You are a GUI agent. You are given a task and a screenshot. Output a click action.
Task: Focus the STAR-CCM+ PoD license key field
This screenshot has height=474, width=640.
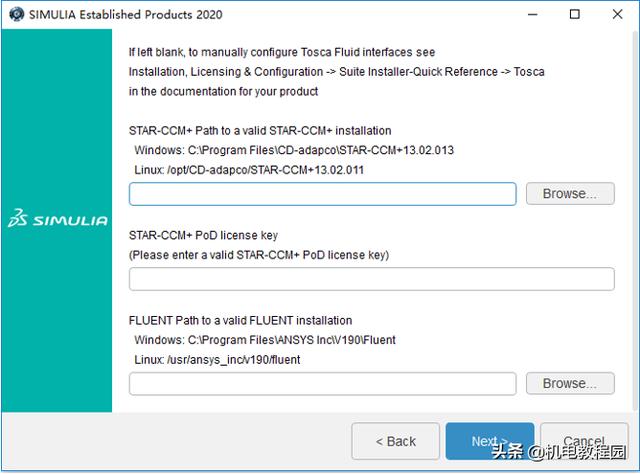371,279
